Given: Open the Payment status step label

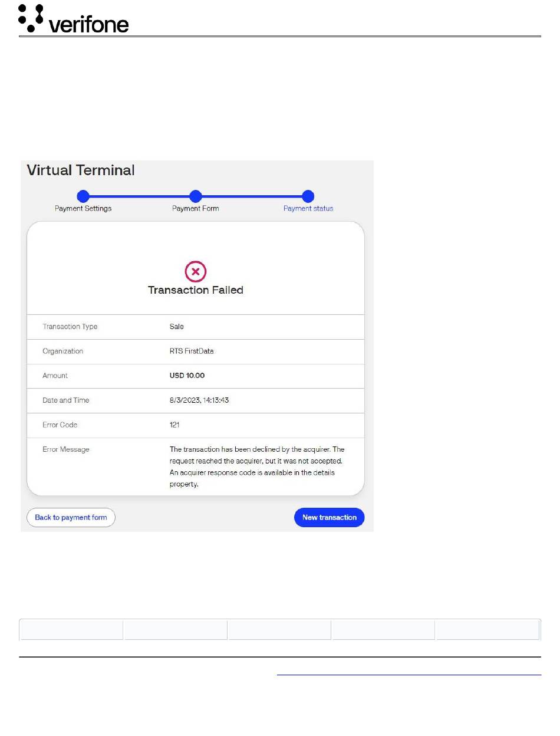Looking at the screenshot, I should pyautogui.click(x=308, y=208).
